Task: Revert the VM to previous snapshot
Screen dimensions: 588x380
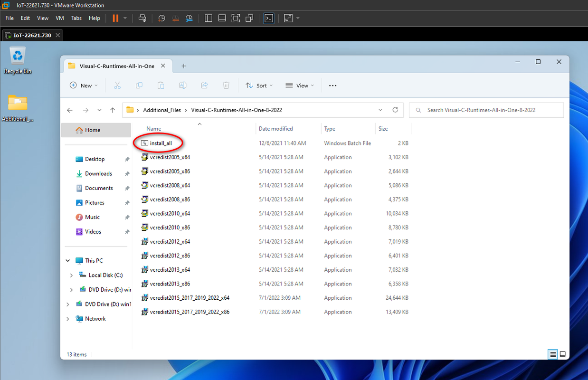Action: pyautogui.click(x=175, y=18)
